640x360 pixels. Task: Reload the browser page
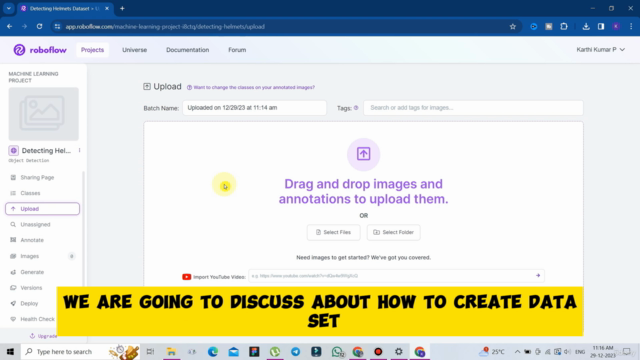point(39,26)
